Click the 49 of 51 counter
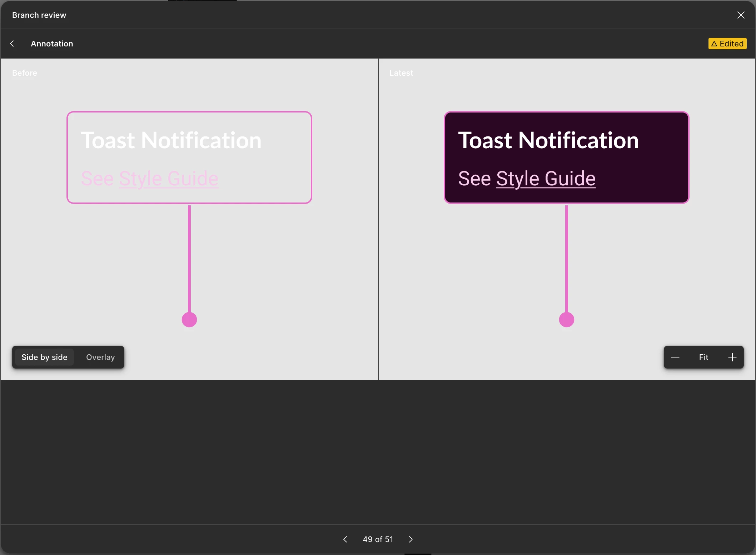The height and width of the screenshot is (555, 756). click(378, 539)
